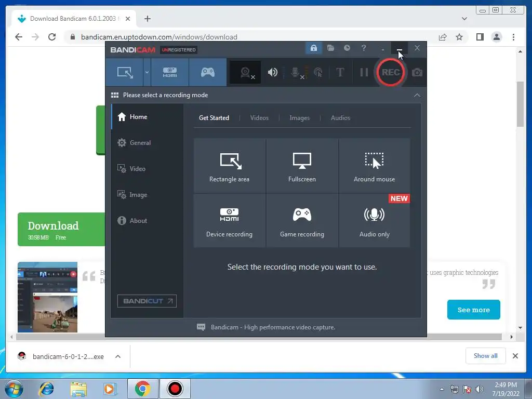The image size is (532, 399).
Task: Click share page icon in Chrome address bar
Action: pos(443,37)
